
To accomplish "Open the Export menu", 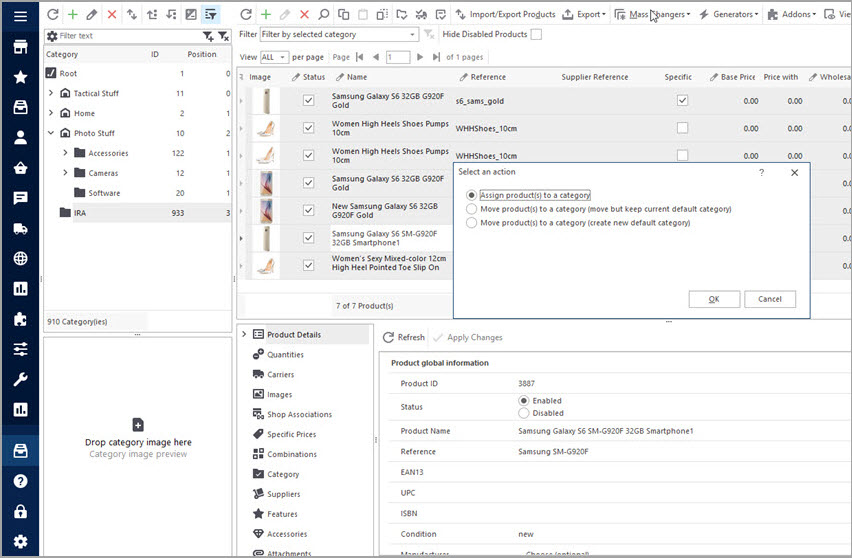I will (x=584, y=15).
